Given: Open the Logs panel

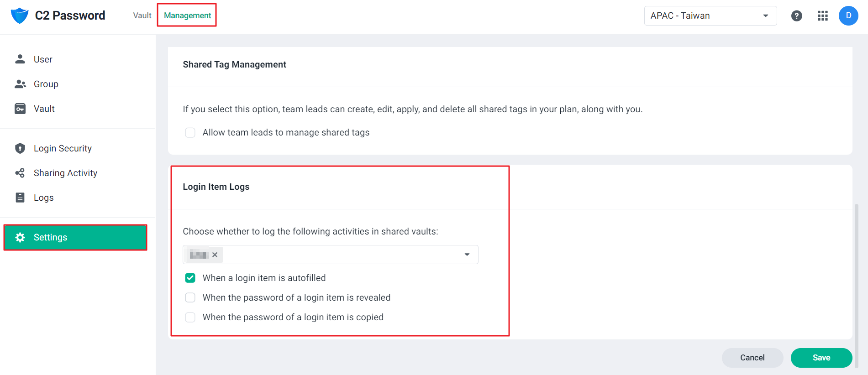Looking at the screenshot, I should [43, 197].
